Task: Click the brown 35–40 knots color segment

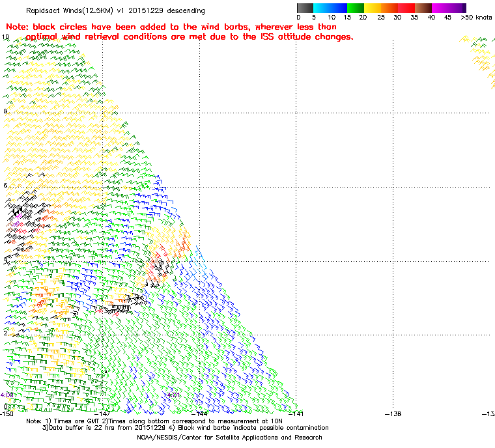Action: point(423,8)
